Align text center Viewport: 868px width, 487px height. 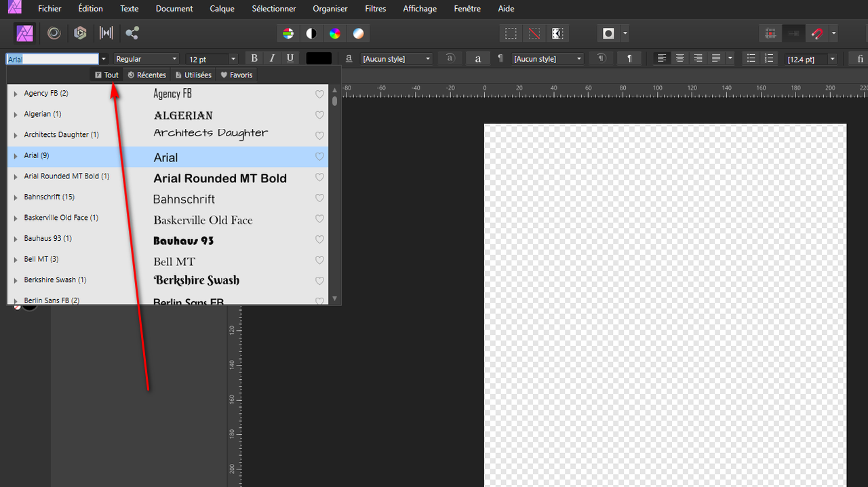[679, 58]
